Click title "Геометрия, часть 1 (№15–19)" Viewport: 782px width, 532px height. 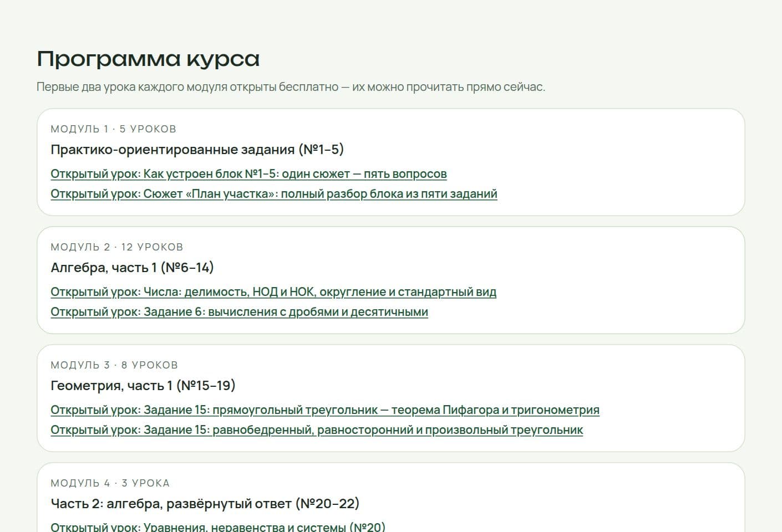tap(143, 386)
